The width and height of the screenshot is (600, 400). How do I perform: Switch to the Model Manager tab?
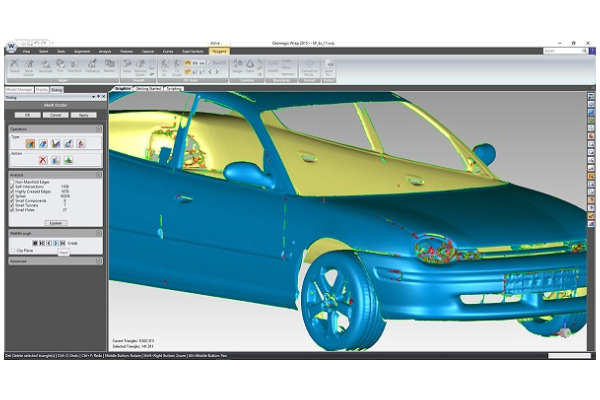coord(19,90)
